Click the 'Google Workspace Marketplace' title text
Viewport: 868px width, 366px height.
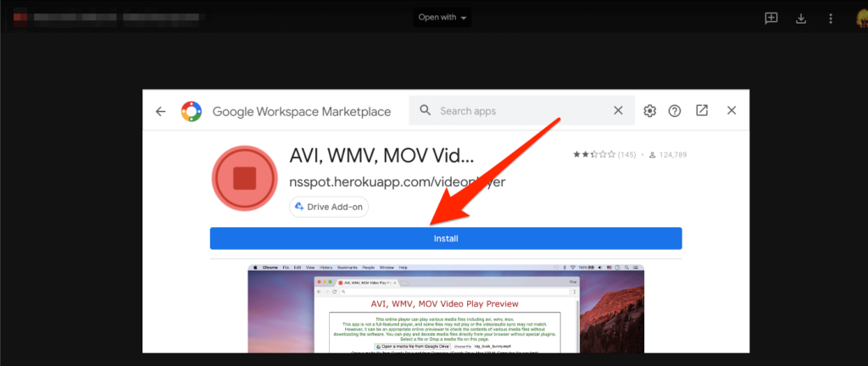[x=302, y=112]
